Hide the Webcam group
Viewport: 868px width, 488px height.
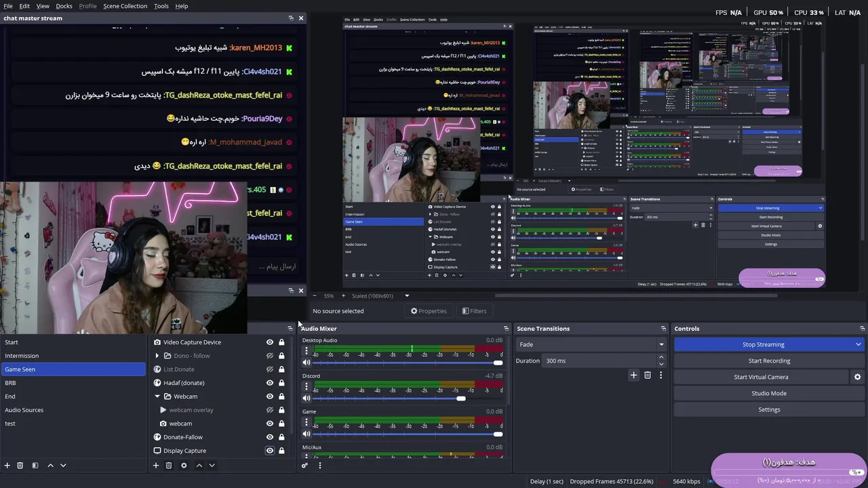click(270, 396)
